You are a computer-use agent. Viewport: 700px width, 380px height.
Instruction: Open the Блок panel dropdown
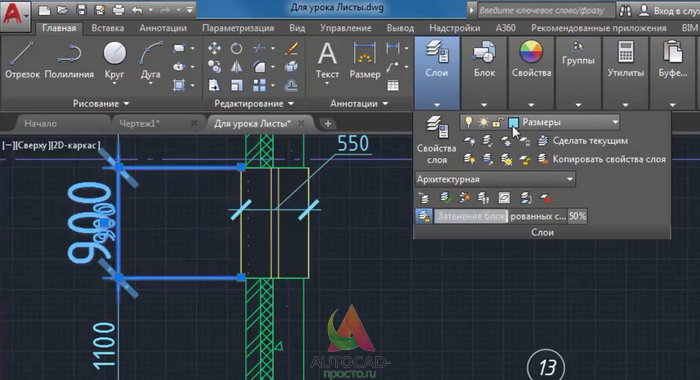point(484,104)
